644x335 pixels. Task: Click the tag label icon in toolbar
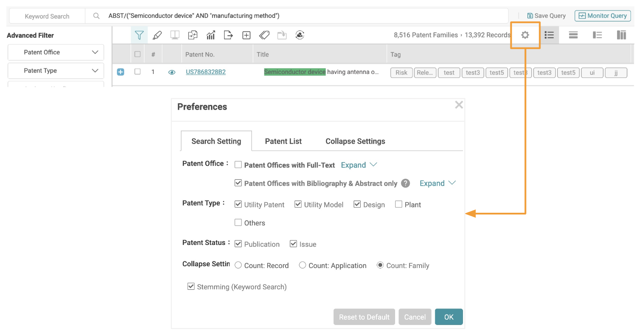pyautogui.click(x=264, y=35)
